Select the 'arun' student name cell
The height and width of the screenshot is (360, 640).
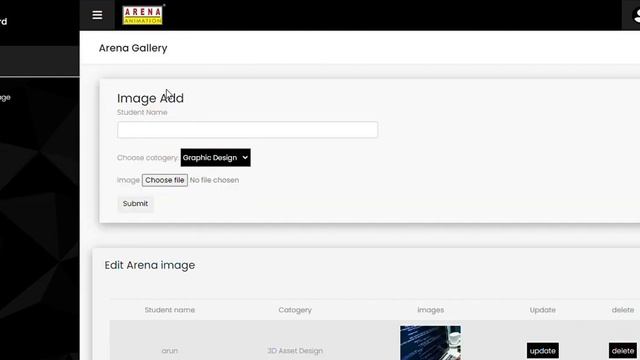click(170, 351)
